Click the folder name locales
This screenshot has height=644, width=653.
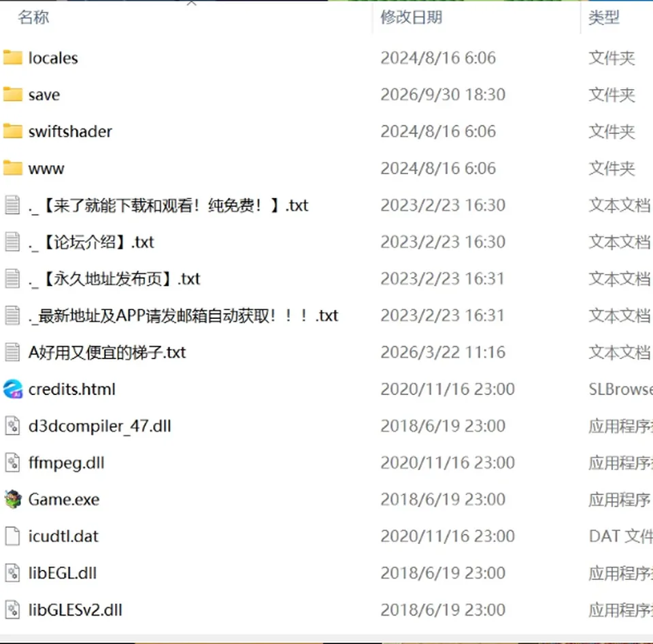(x=53, y=58)
